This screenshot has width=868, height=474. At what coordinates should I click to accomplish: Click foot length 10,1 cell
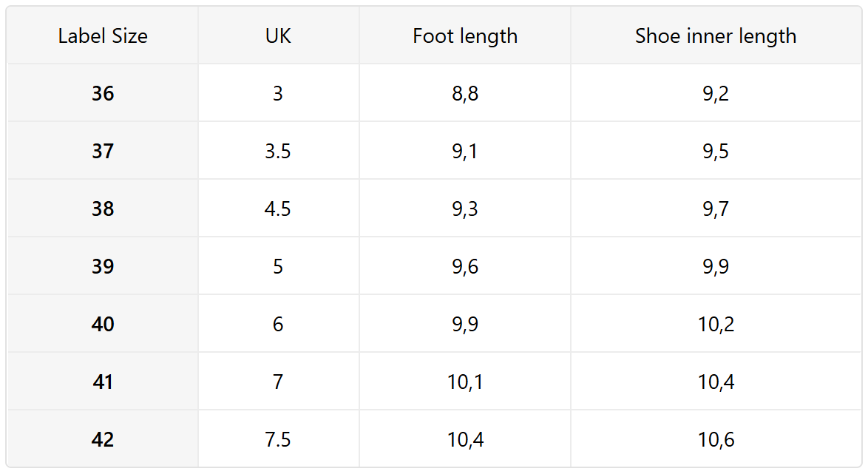point(465,382)
